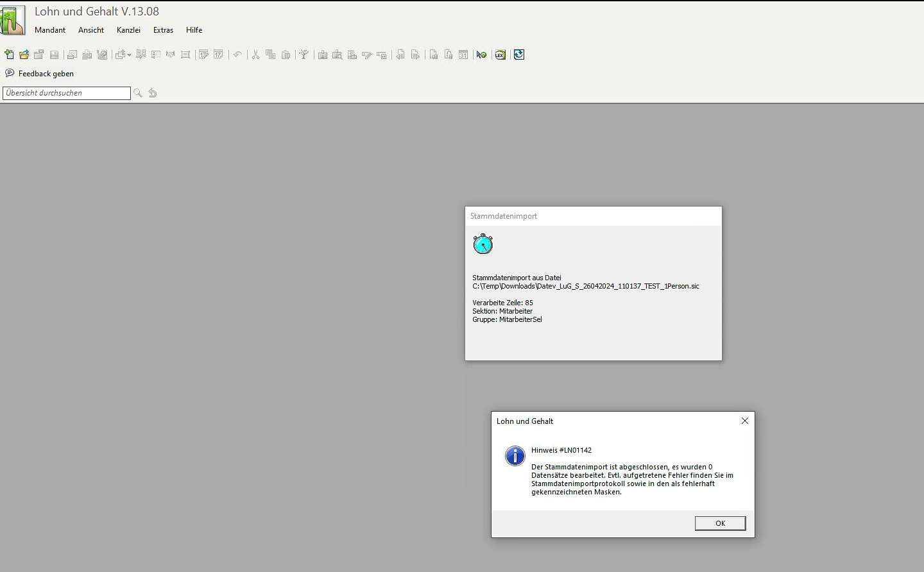Open the dropdown arrow next to export icon

[129, 55]
